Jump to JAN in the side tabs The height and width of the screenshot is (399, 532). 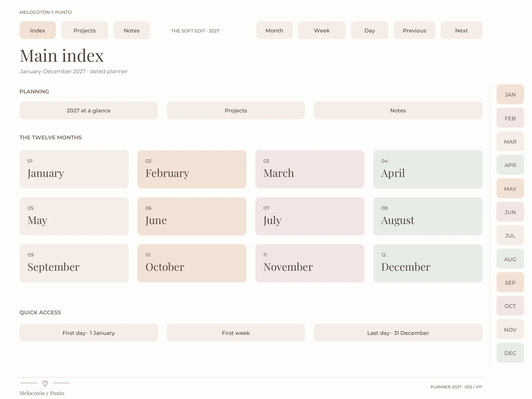pos(510,95)
